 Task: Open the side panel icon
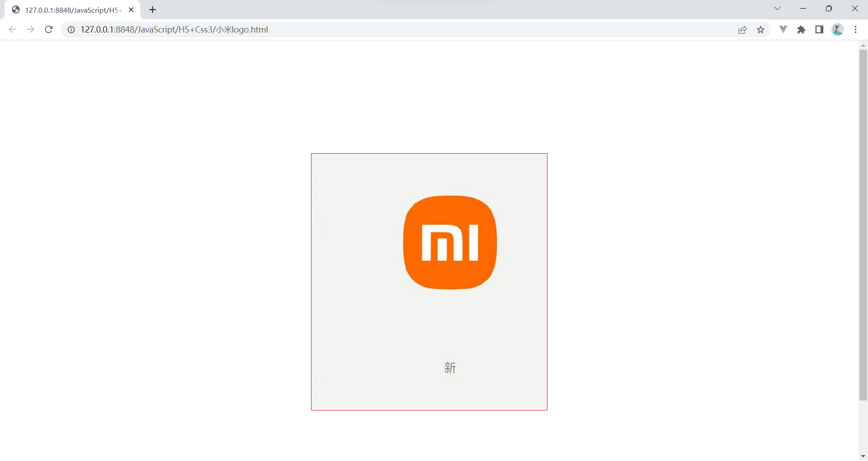pos(819,29)
